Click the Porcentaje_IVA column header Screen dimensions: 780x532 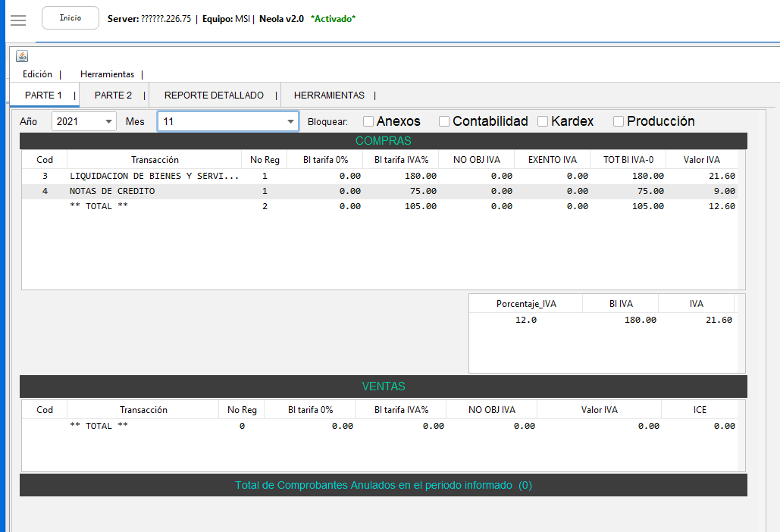[526, 304]
